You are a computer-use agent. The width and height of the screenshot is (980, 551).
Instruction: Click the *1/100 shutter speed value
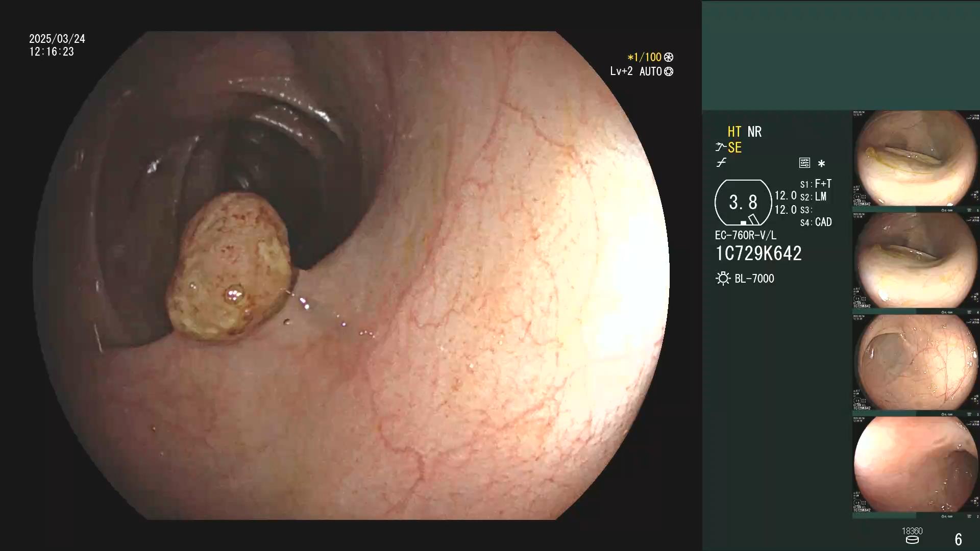(644, 57)
